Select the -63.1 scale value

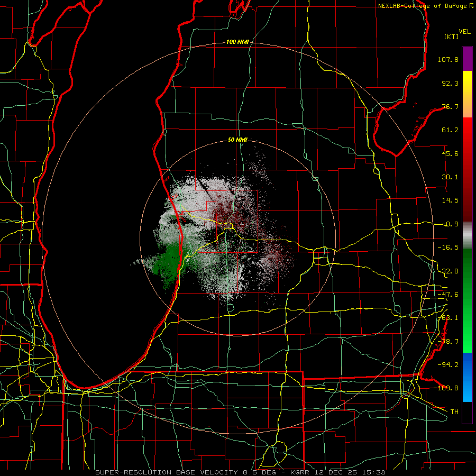[448, 318]
